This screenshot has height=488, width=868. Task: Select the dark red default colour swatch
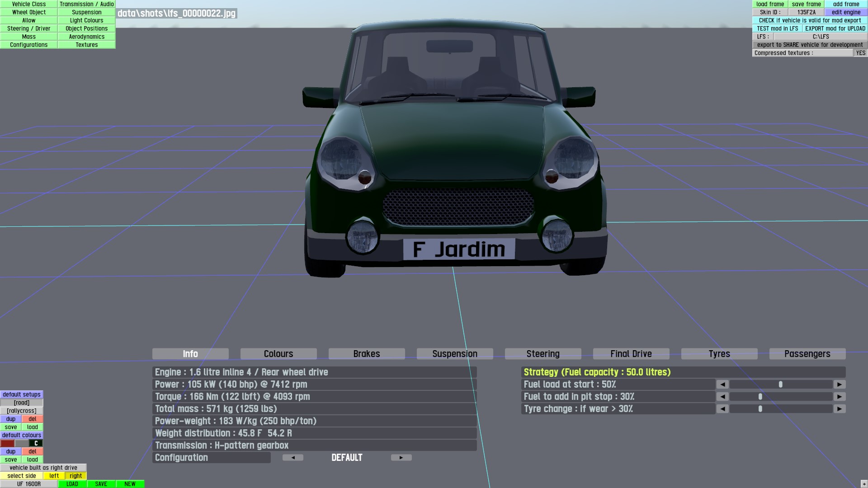pyautogui.click(x=8, y=443)
